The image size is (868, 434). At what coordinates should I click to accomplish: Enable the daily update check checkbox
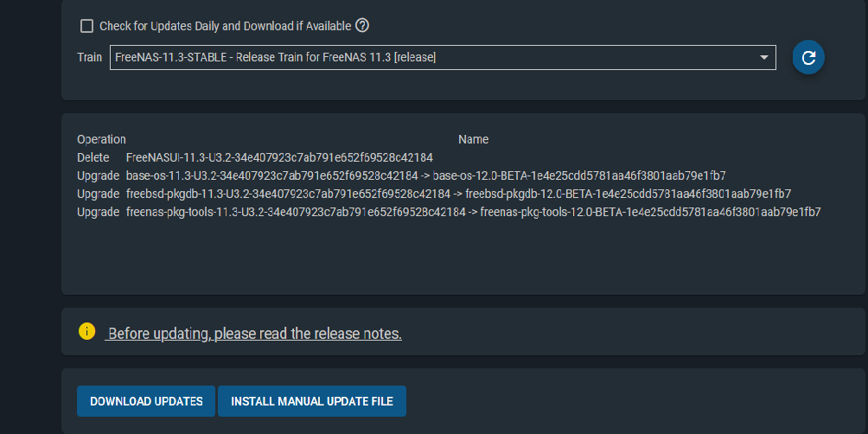click(86, 26)
